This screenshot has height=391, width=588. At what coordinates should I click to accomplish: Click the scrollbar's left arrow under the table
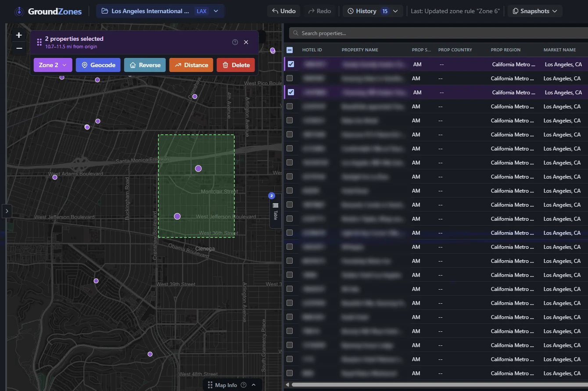coord(287,385)
